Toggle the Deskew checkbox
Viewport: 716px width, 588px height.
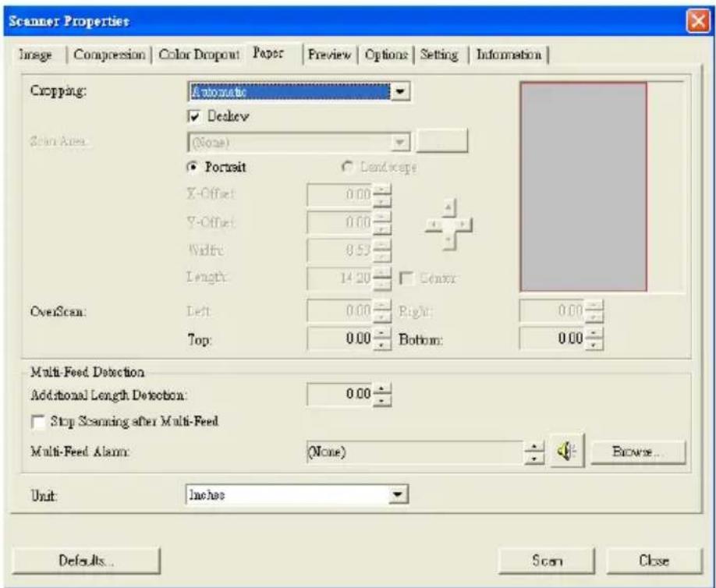pyautogui.click(x=194, y=117)
